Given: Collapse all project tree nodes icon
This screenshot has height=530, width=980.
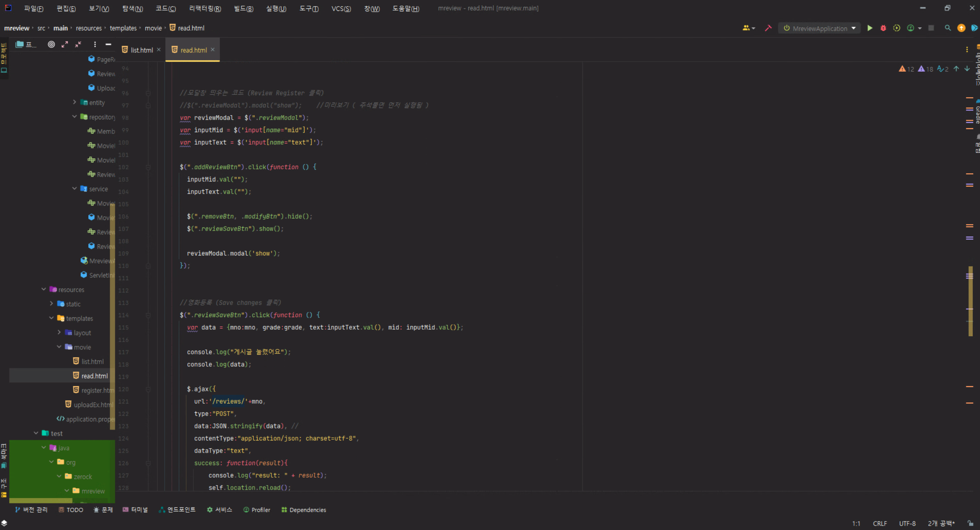Looking at the screenshot, I should click(x=78, y=44).
